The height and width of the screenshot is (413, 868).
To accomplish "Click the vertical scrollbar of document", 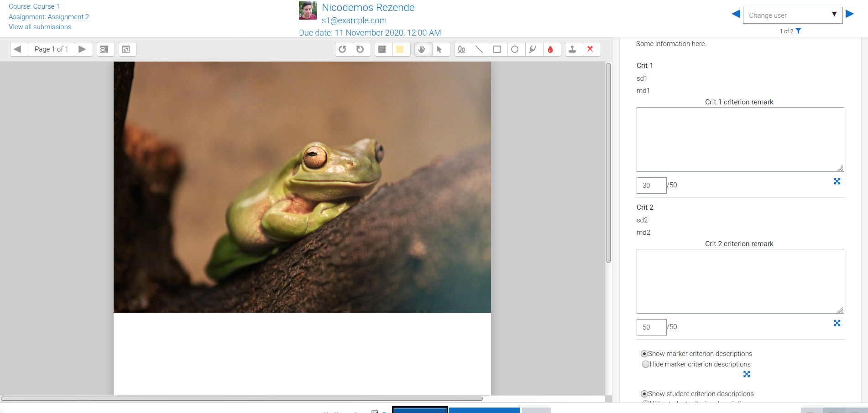I will click(x=608, y=163).
